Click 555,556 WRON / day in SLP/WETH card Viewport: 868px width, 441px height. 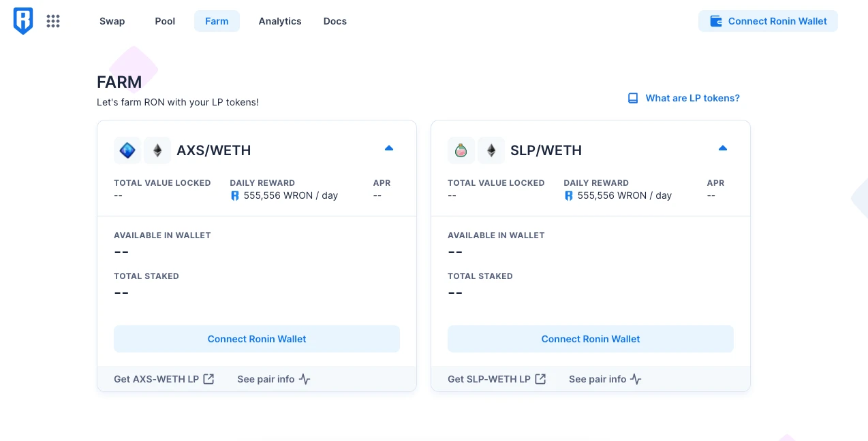click(x=625, y=195)
